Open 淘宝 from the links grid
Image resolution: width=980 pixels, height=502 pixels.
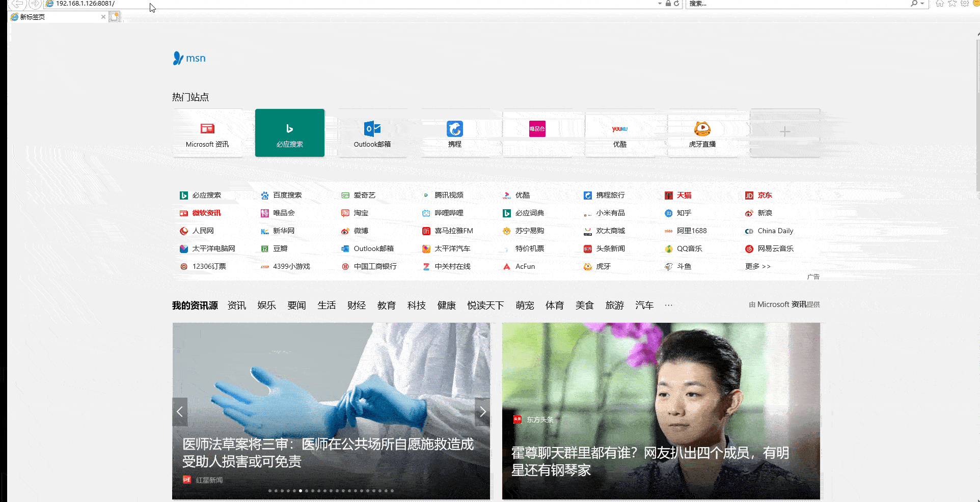pyautogui.click(x=360, y=213)
